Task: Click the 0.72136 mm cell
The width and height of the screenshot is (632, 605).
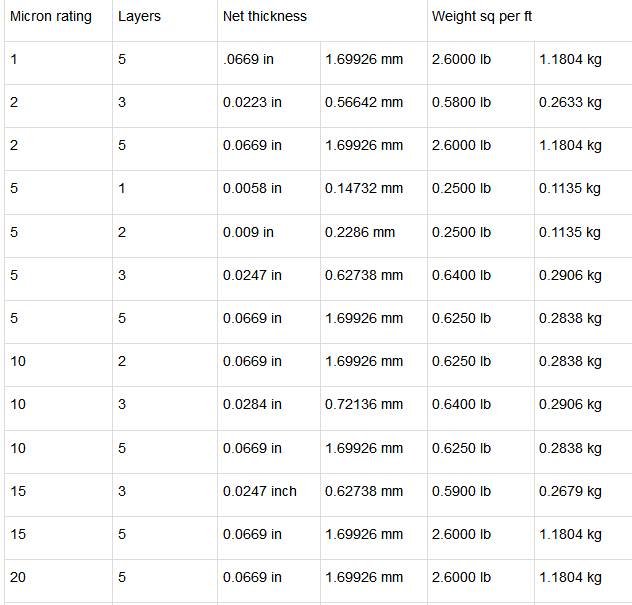Action: pos(364,405)
